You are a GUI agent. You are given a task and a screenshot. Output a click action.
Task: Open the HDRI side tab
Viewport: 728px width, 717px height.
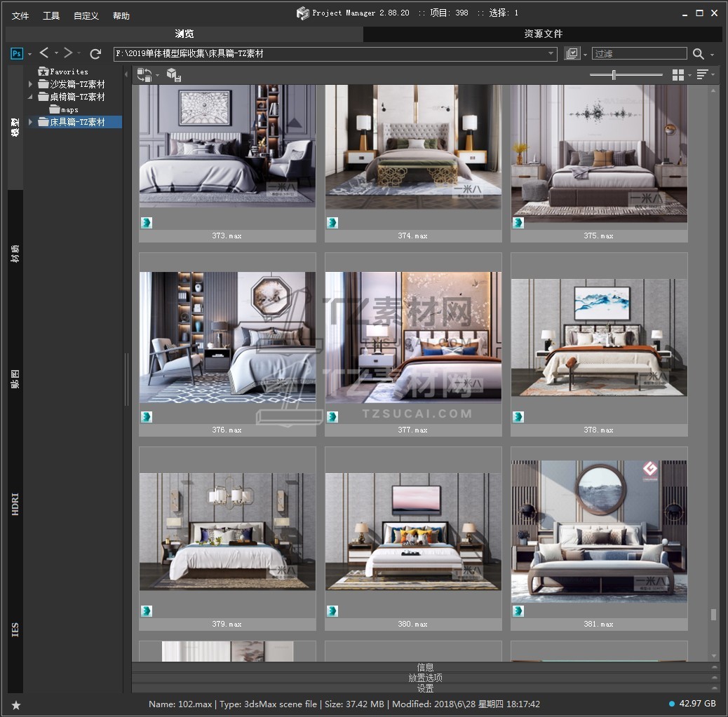click(15, 505)
